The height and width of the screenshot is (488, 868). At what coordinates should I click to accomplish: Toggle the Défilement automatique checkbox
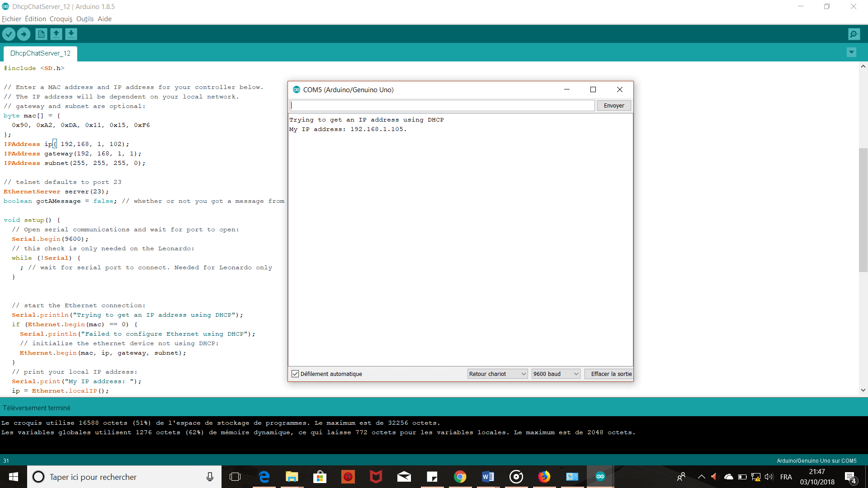point(295,374)
